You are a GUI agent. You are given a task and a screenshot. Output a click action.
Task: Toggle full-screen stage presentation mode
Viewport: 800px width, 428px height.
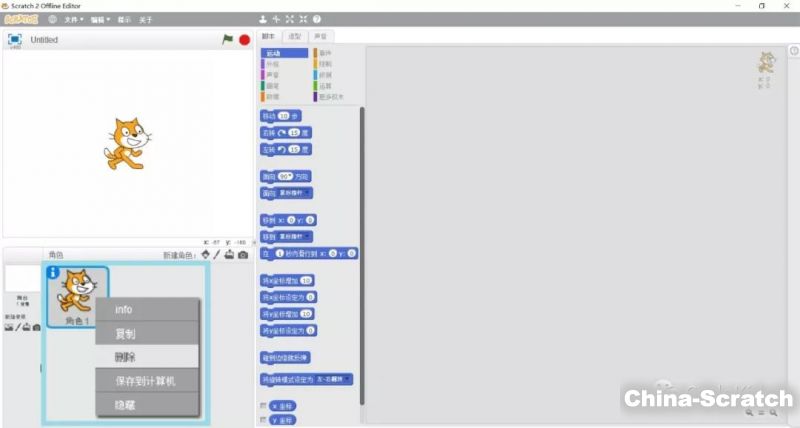[15, 39]
